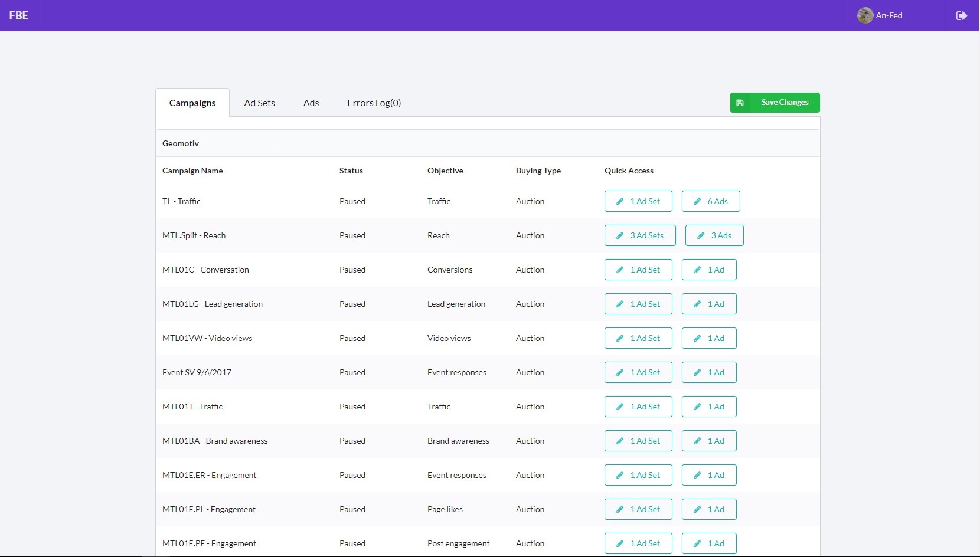Click the logout icon in header
Image resolution: width=980 pixels, height=557 pixels.
pos(961,16)
